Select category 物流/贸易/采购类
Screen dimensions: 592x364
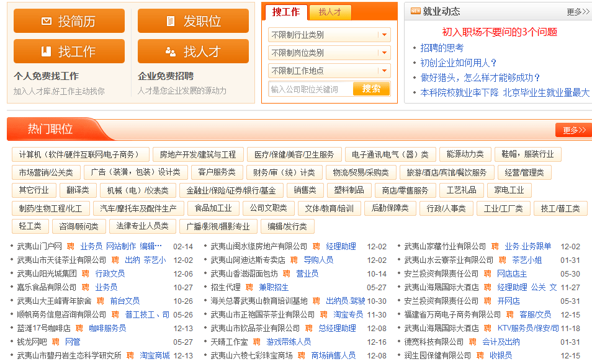click(361, 172)
